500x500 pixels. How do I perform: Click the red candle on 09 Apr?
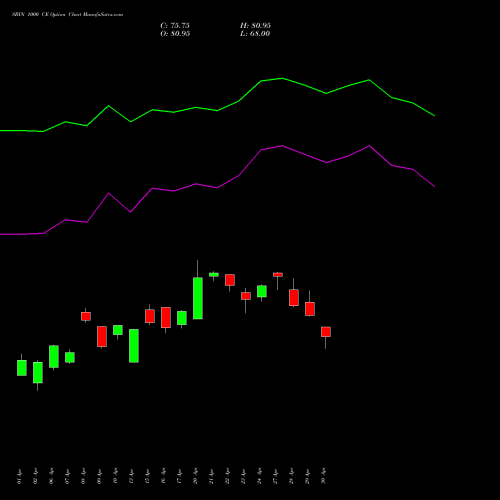[102, 336]
